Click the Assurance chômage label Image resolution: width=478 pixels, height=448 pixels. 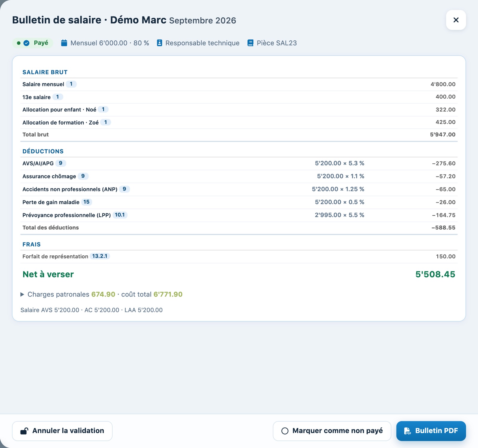pos(49,176)
